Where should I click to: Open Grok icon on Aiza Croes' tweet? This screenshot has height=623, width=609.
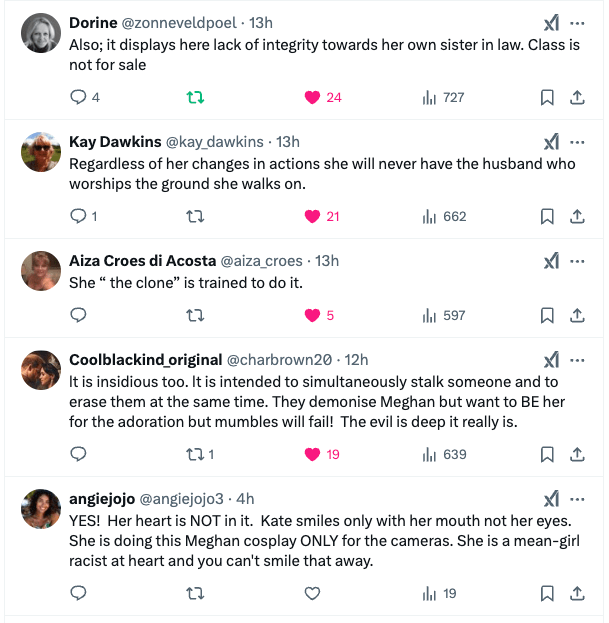click(x=550, y=261)
